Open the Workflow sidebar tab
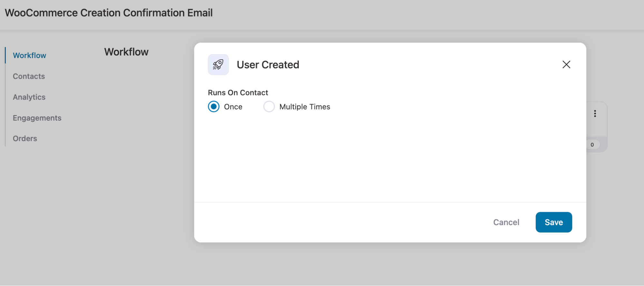 [x=29, y=55]
